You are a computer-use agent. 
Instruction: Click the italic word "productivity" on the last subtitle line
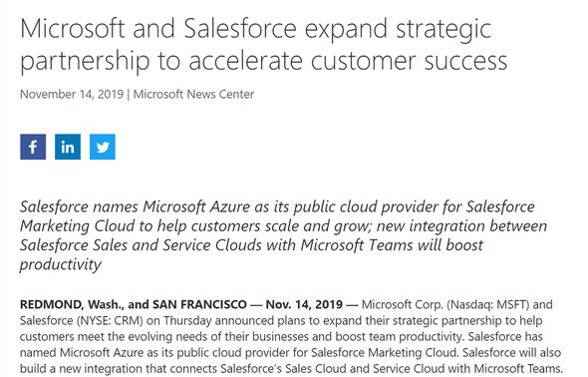tap(61, 264)
